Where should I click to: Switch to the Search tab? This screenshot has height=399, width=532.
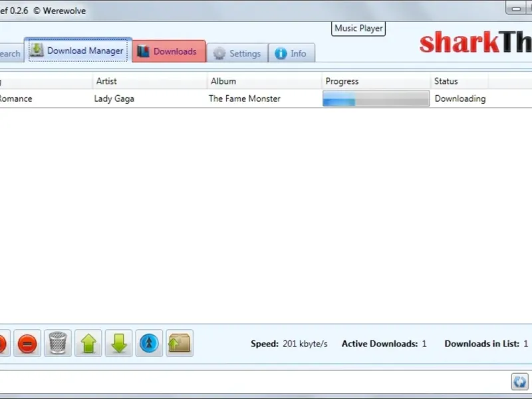(x=11, y=54)
